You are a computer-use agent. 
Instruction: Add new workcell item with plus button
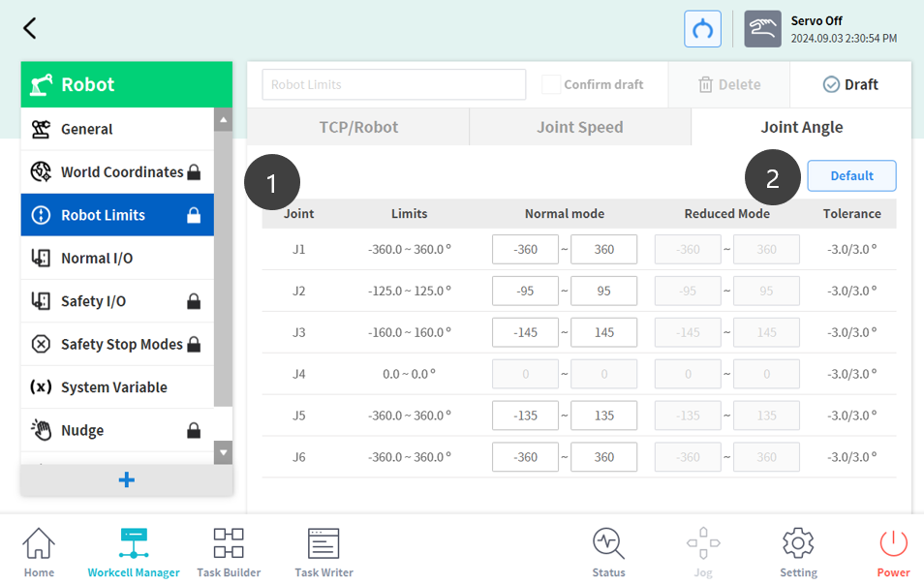[x=127, y=480]
